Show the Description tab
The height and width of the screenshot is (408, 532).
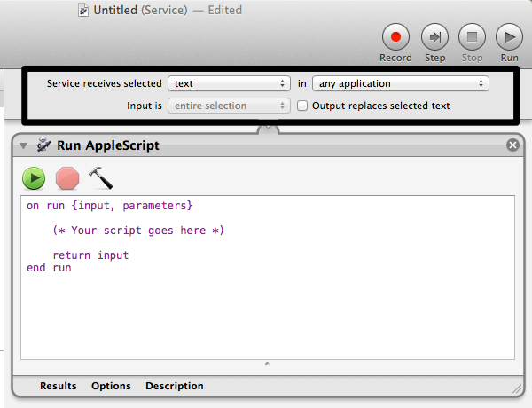(175, 386)
